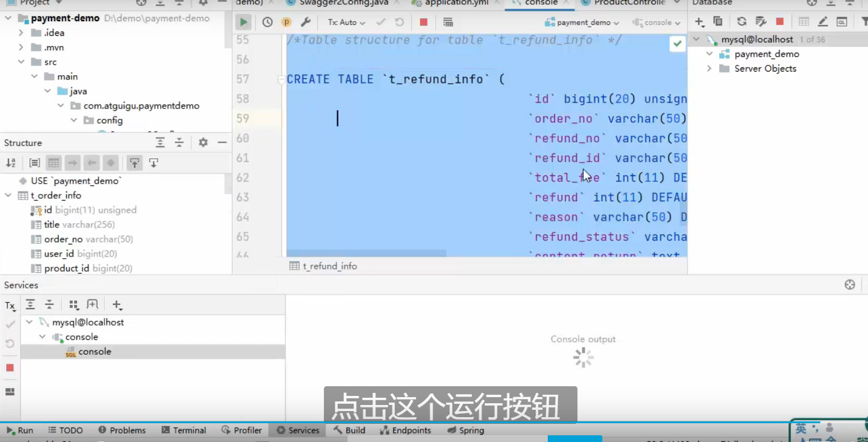Click the '1 of 36' schema count

[812, 39]
